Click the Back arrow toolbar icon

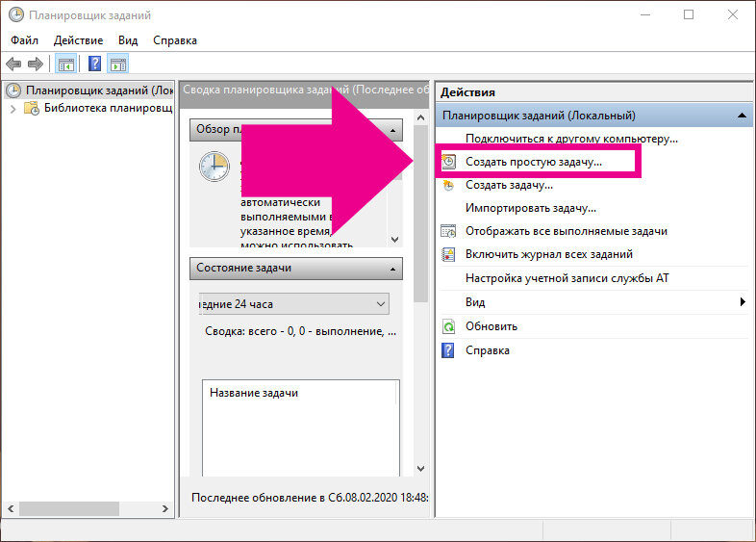coord(13,64)
